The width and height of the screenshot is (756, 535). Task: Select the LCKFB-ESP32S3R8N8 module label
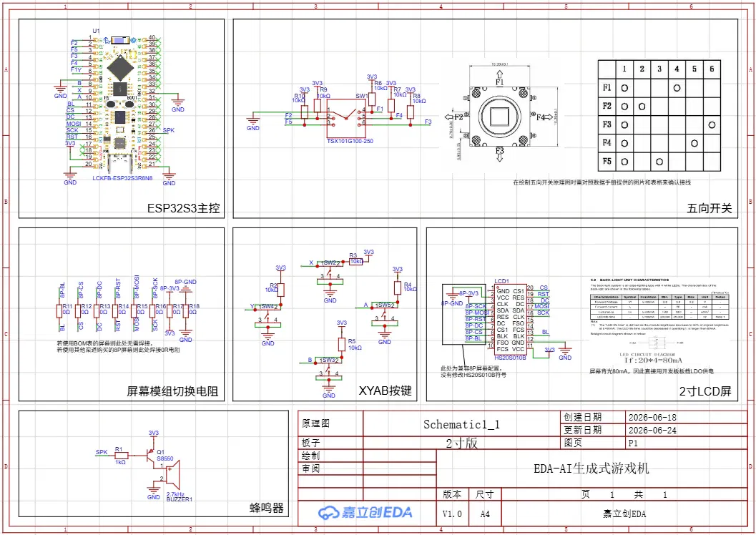point(122,178)
